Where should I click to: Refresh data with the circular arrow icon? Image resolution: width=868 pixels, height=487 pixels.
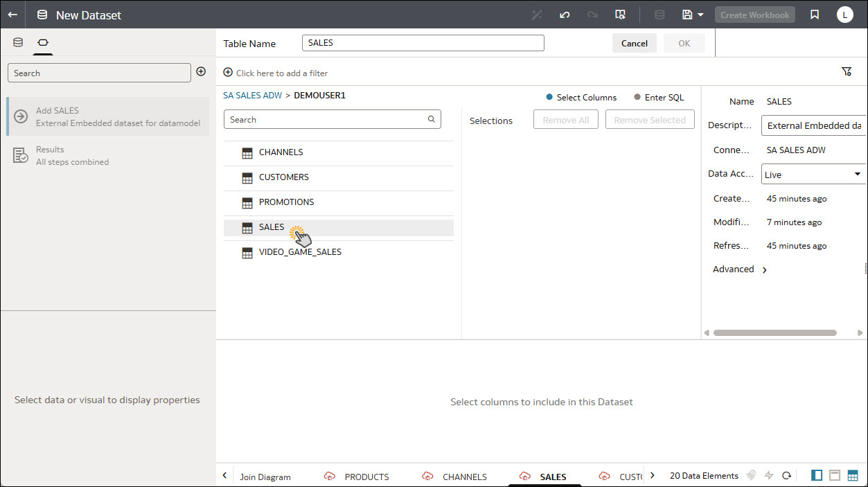(x=787, y=475)
